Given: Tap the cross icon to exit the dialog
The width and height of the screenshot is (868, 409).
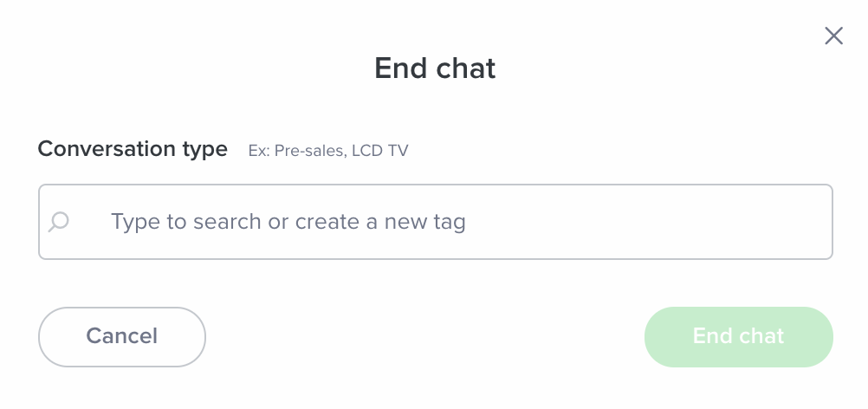Looking at the screenshot, I should click(833, 36).
